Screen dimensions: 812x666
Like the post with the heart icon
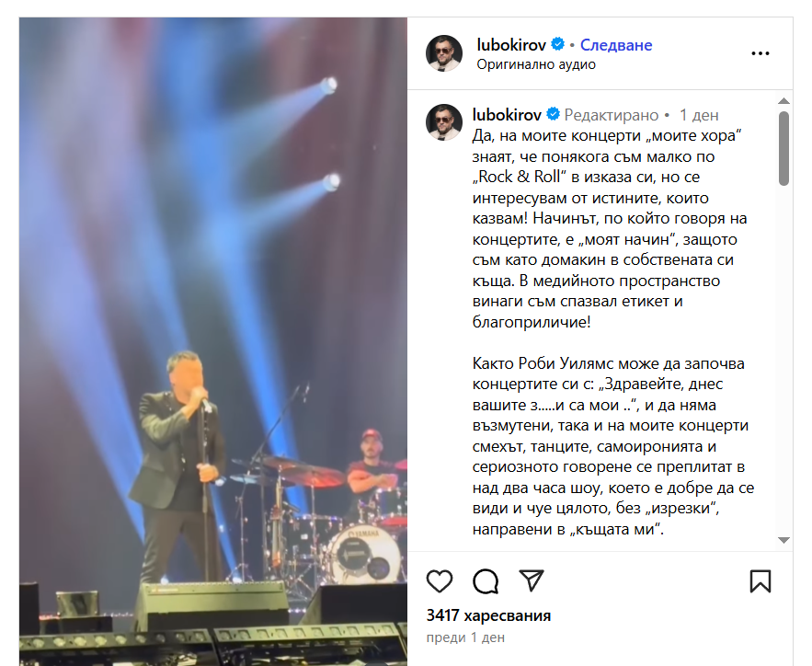pyautogui.click(x=440, y=581)
